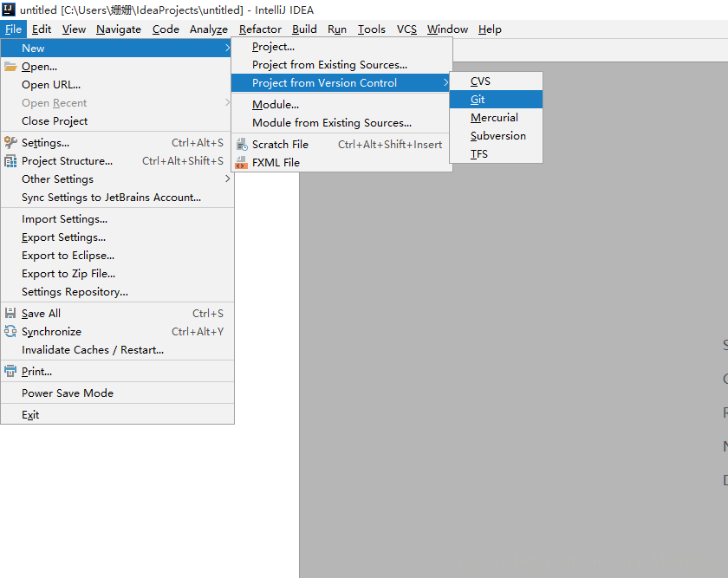This screenshot has height=578, width=728.
Task: Click the Scratch File icon
Action: [242, 145]
